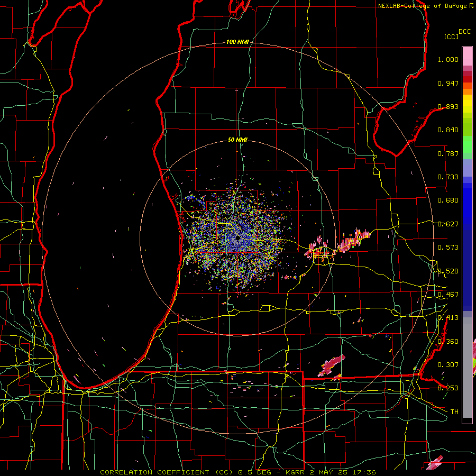Click the 0.947 scale value
Image resolution: width=476 pixels, height=476 pixels.
point(448,83)
